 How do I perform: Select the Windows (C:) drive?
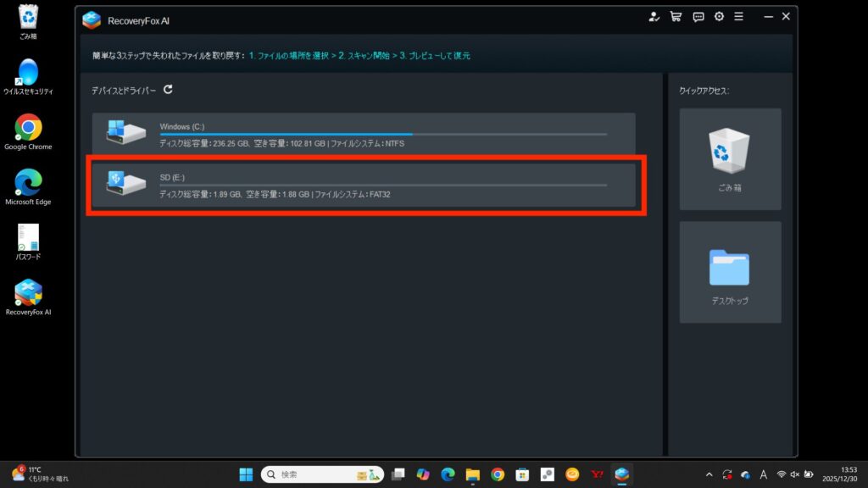point(363,135)
